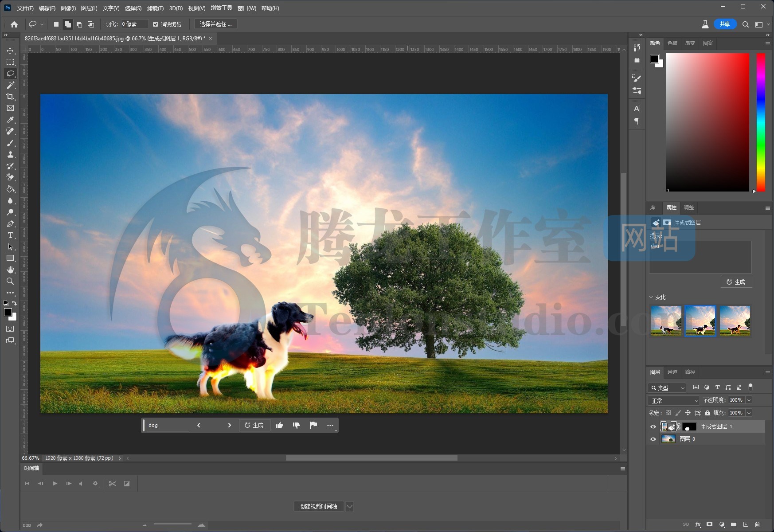Select the Pen tool

coord(10,223)
